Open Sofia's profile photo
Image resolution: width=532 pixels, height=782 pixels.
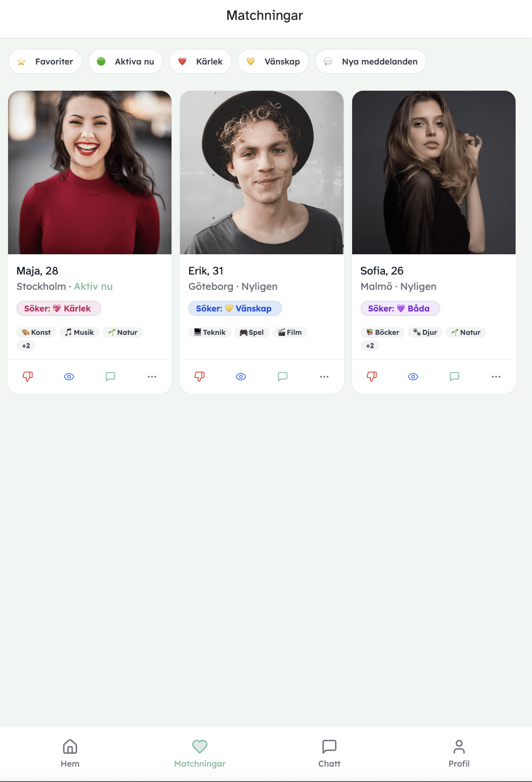click(x=434, y=172)
